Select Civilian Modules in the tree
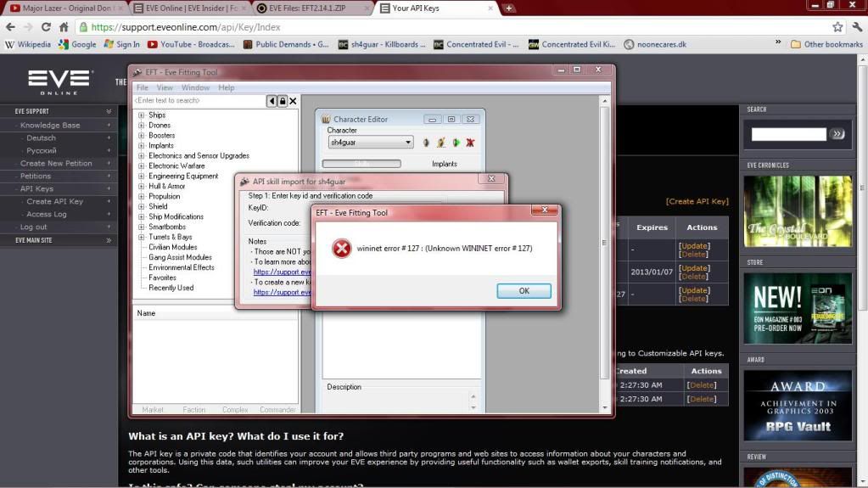Viewport: 868px width, 488px height. [x=173, y=247]
